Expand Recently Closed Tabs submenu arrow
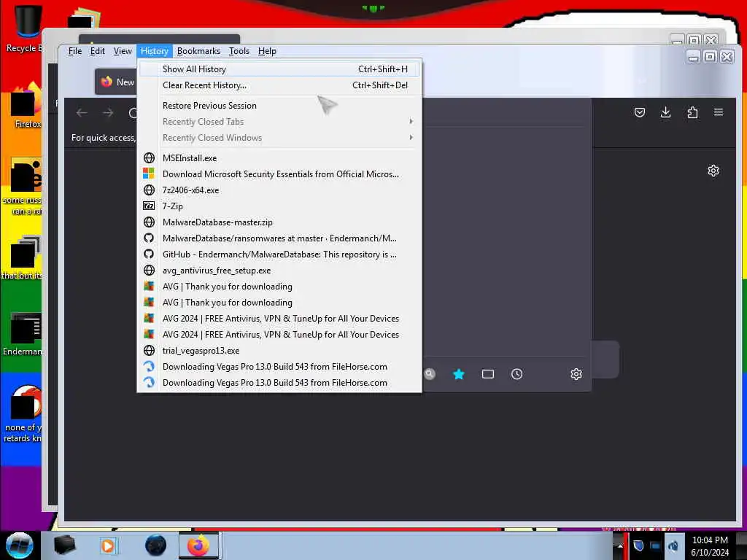 pyautogui.click(x=411, y=122)
